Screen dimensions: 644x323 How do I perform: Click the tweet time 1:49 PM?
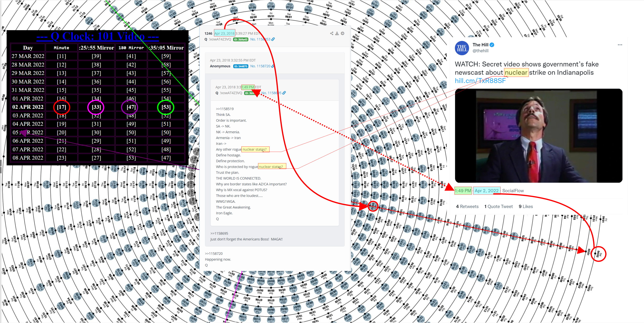(463, 191)
